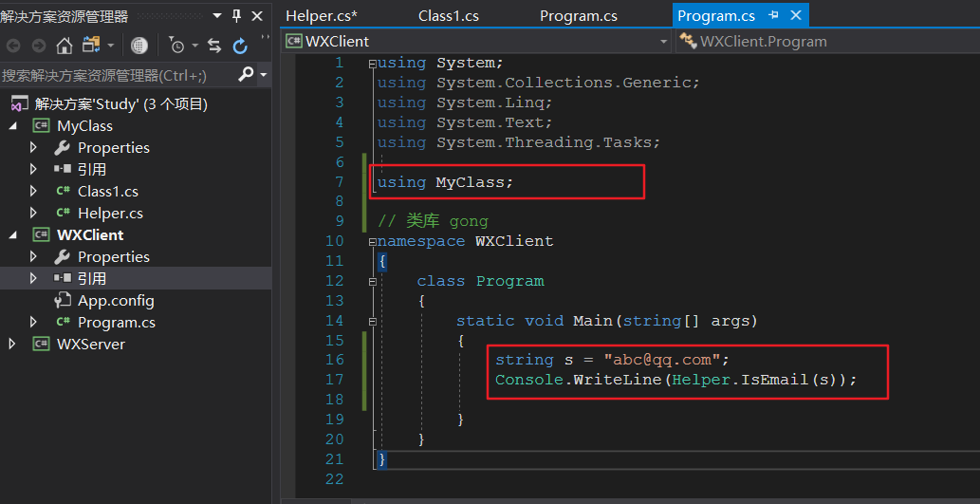Image resolution: width=980 pixels, height=504 pixels.
Task: Select App.config in the Solution Explorer
Action: (116, 301)
